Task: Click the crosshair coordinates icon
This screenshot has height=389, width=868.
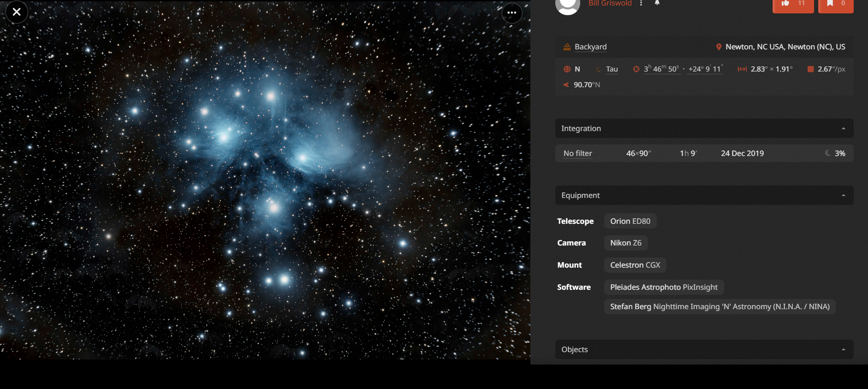Action: [x=636, y=69]
